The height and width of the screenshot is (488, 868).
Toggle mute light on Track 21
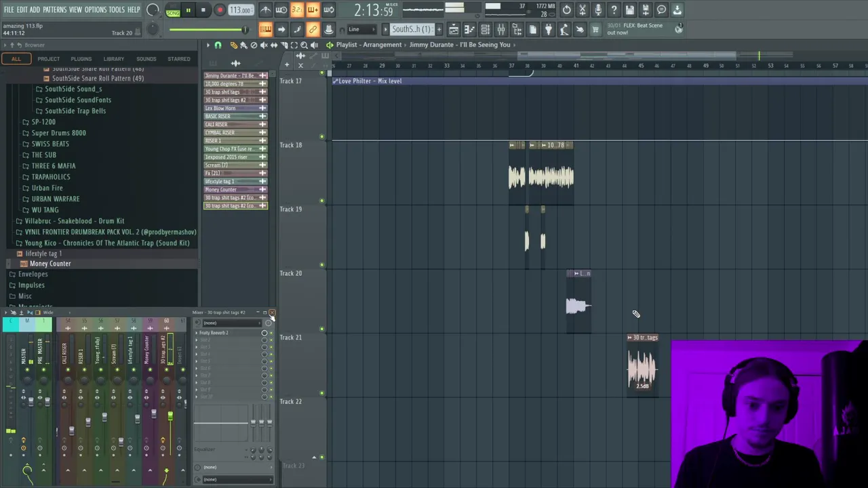322,393
